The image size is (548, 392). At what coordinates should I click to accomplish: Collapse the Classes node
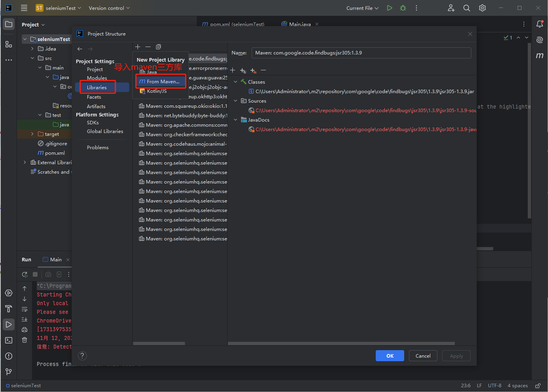235,82
